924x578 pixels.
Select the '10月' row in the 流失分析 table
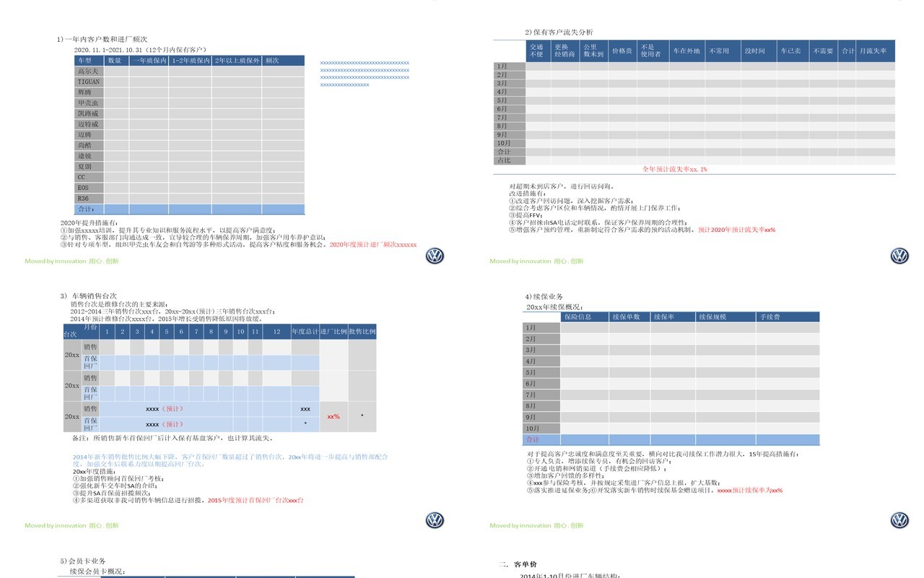(x=695, y=143)
